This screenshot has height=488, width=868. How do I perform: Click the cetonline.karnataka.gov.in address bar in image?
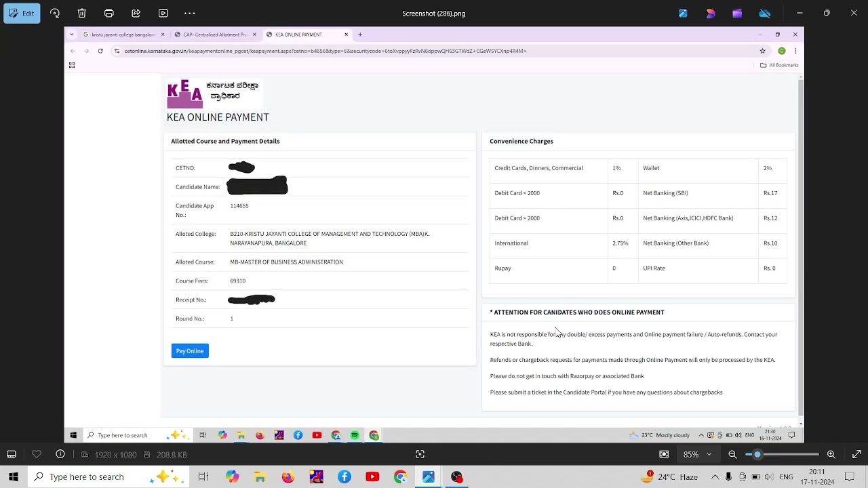pos(434,51)
